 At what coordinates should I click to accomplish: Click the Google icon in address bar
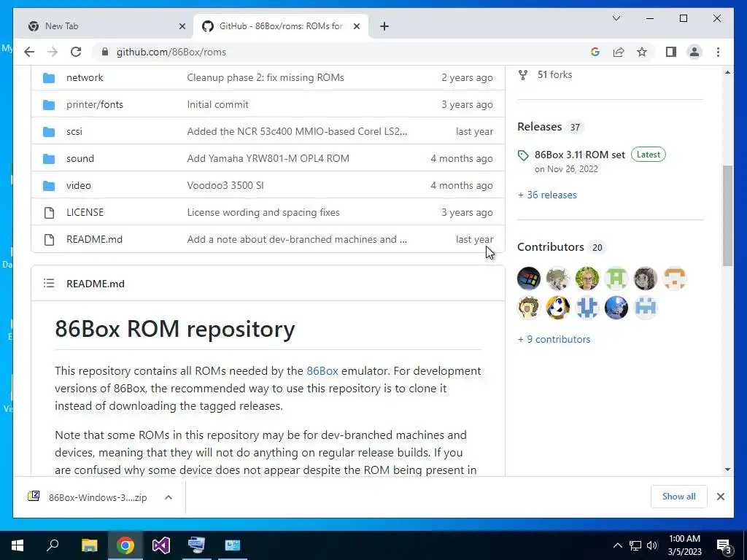pos(595,52)
